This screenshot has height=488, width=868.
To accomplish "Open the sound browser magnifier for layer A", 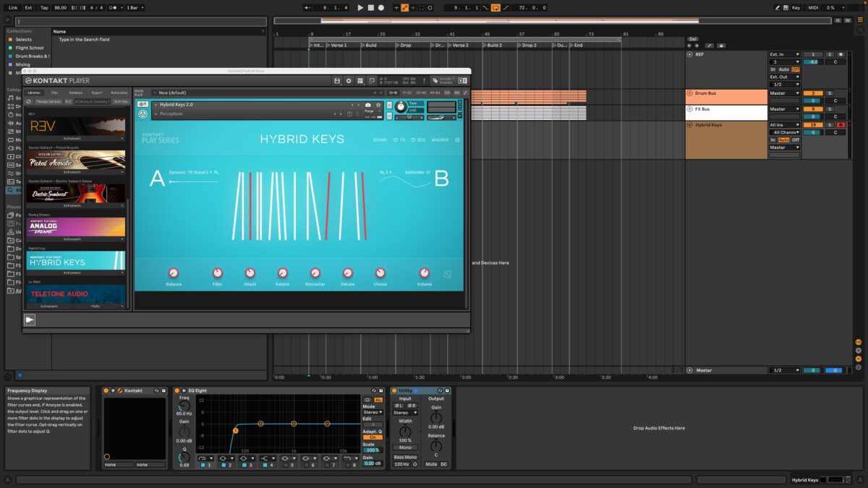I will (216, 172).
